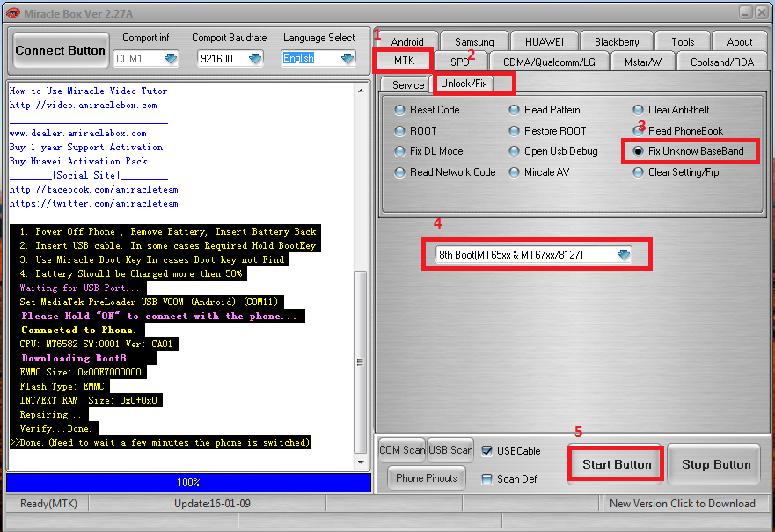The height and width of the screenshot is (532, 775).
Task: Open Phone Pinouts
Action: pyautogui.click(x=426, y=478)
